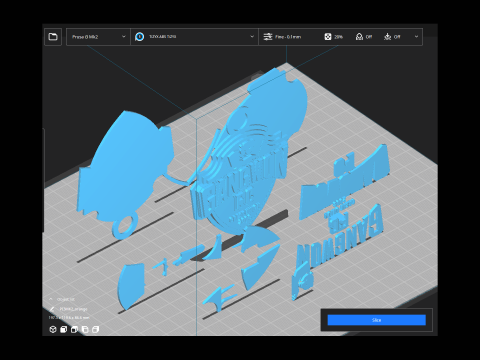Open file using the folder icon
Viewport: 480px width, 360px height.
[53, 37]
